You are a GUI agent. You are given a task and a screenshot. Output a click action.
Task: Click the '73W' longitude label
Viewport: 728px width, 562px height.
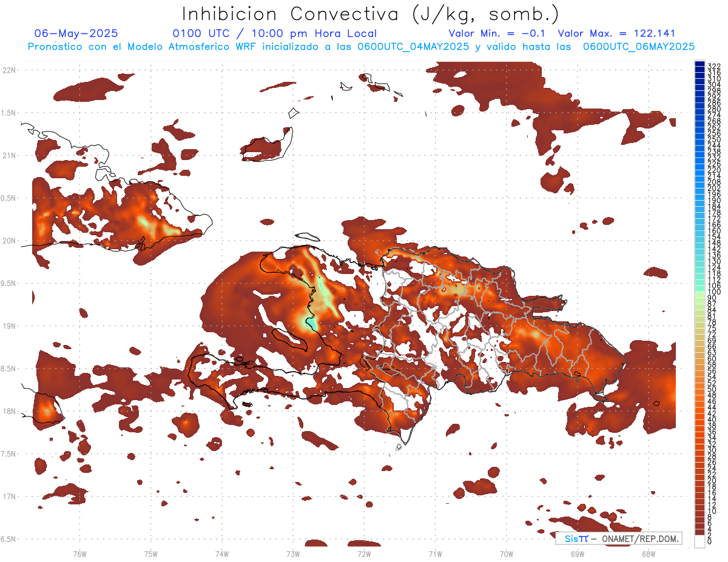[293, 554]
